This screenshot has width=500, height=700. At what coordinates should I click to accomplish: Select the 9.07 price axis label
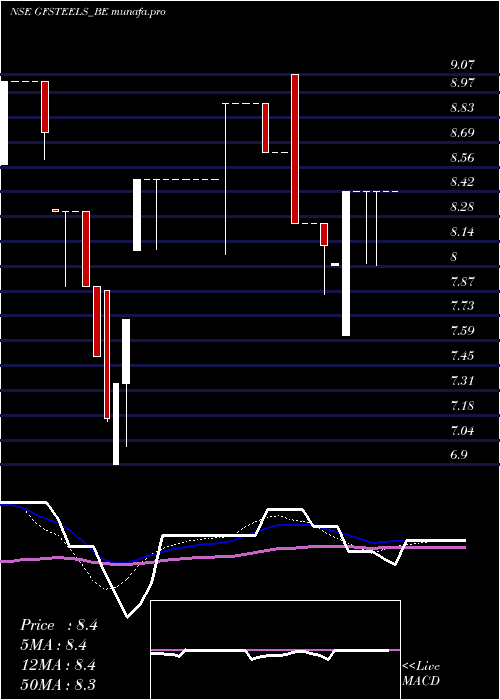(x=462, y=65)
